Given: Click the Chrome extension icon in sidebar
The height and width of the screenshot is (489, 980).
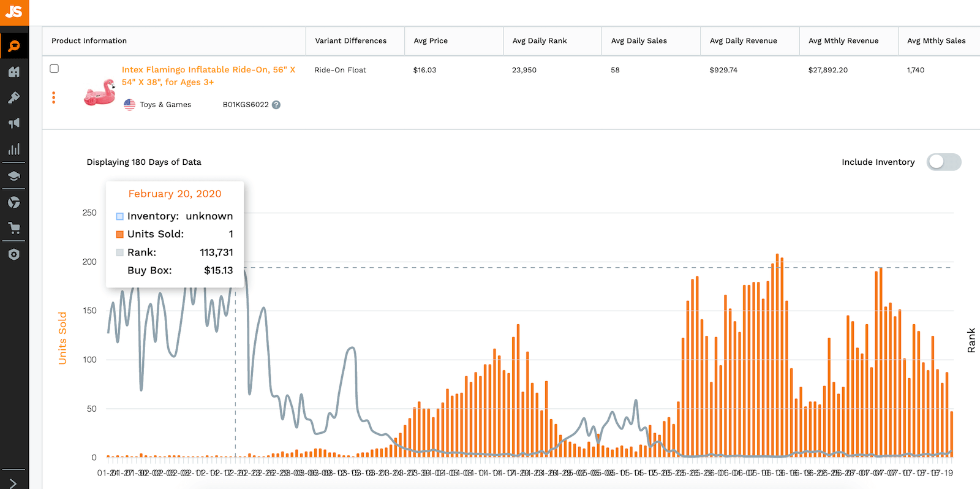Looking at the screenshot, I should pyautogui.click(x=14, y=202).
